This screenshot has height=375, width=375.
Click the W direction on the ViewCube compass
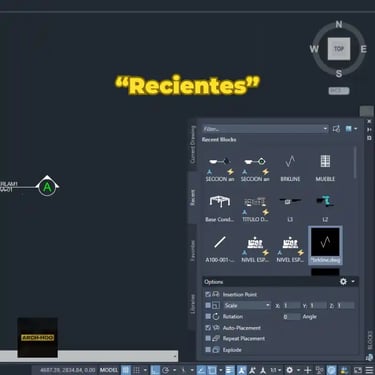pos(314,49)
